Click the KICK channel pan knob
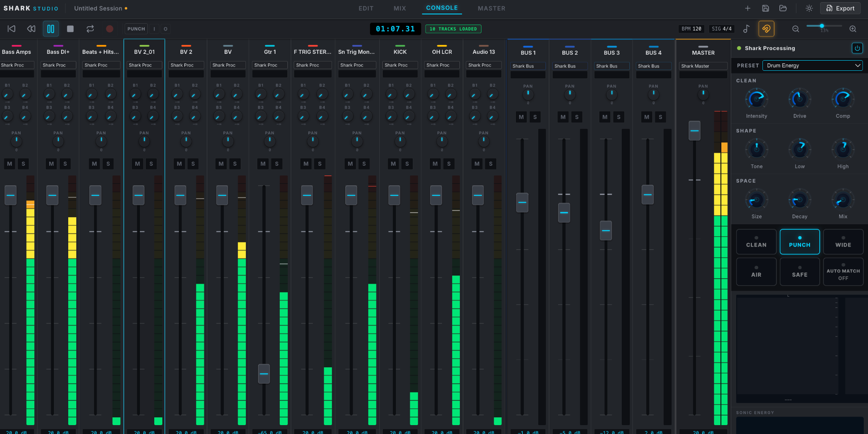 tap(400, 141)
